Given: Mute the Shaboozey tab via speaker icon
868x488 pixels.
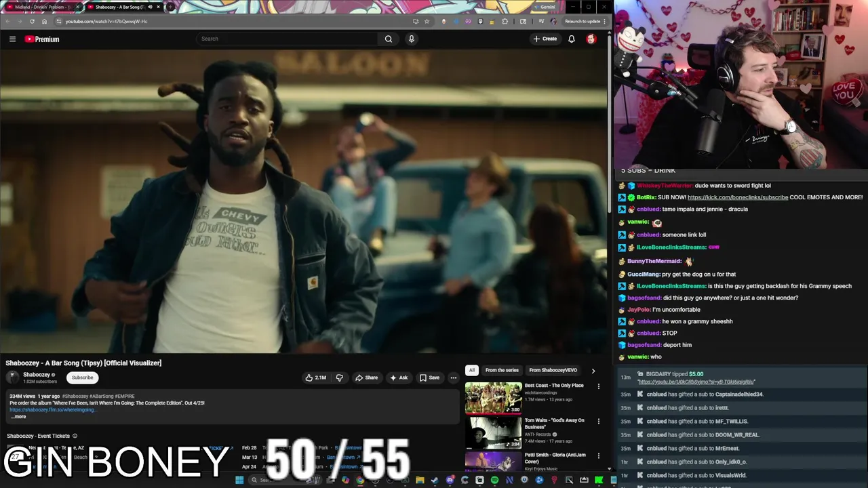Looking at the screenshot, I should 150,7.
